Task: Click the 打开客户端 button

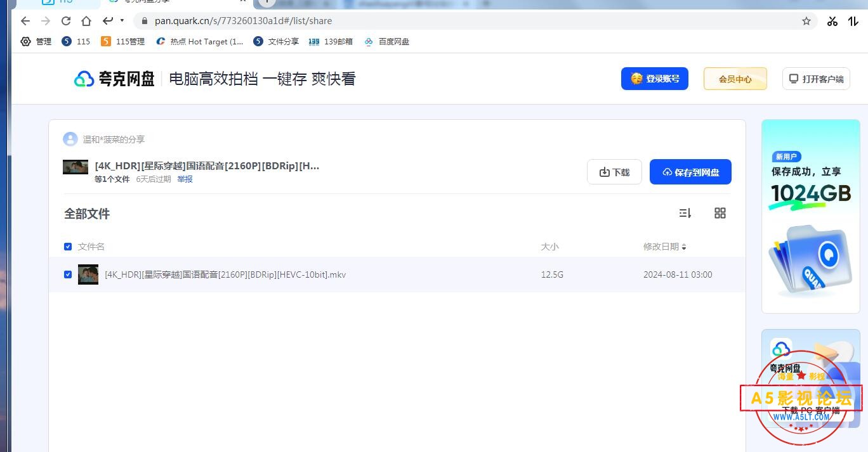Action: click(x=816, y=79)
